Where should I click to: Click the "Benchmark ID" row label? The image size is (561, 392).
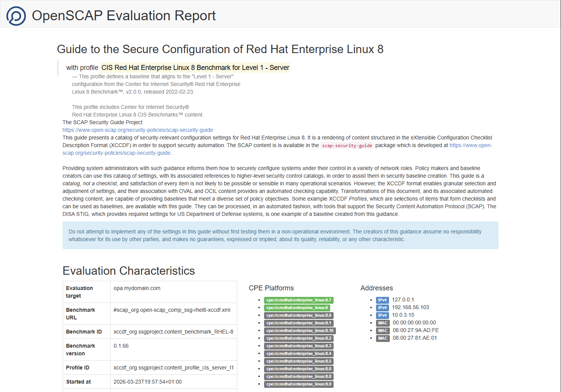[84, 332]
